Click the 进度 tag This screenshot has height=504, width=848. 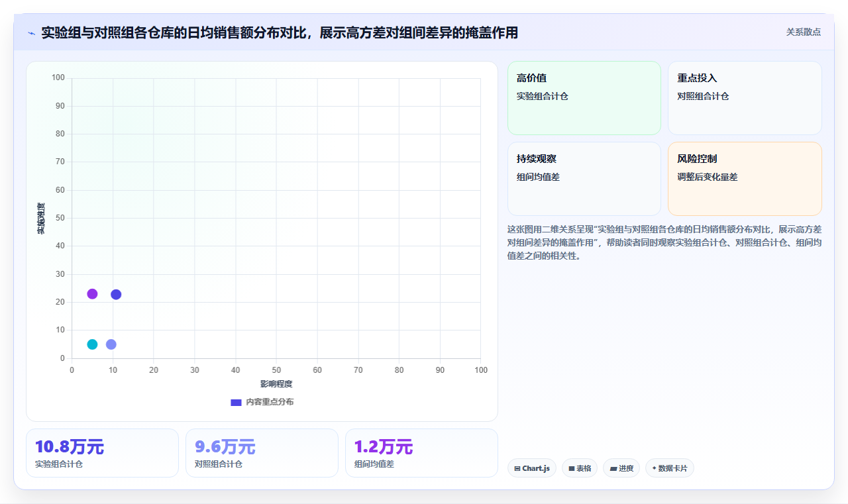621,468
